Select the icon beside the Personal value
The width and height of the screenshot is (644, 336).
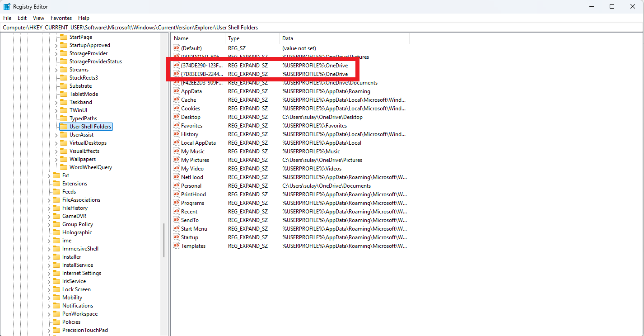point(177,186)
